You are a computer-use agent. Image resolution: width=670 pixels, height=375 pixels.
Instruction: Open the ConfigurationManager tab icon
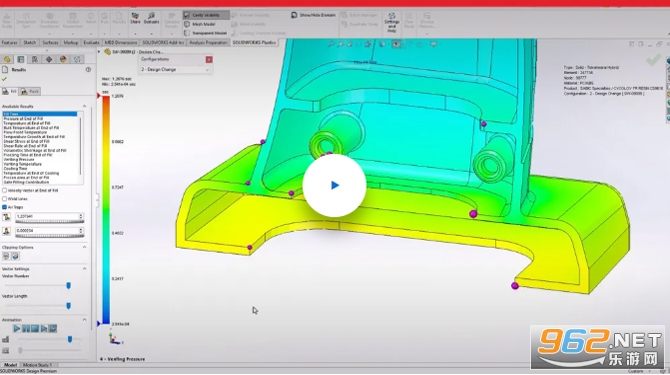point(35,59)
